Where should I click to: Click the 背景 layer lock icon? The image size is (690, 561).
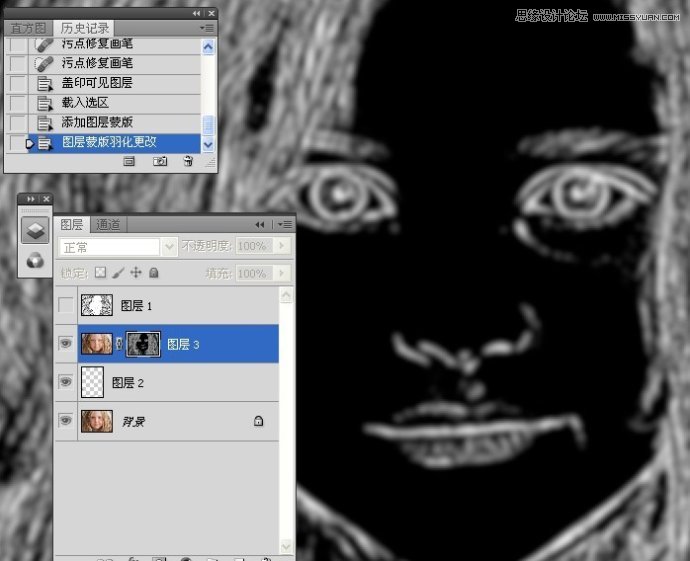point(259,421)
